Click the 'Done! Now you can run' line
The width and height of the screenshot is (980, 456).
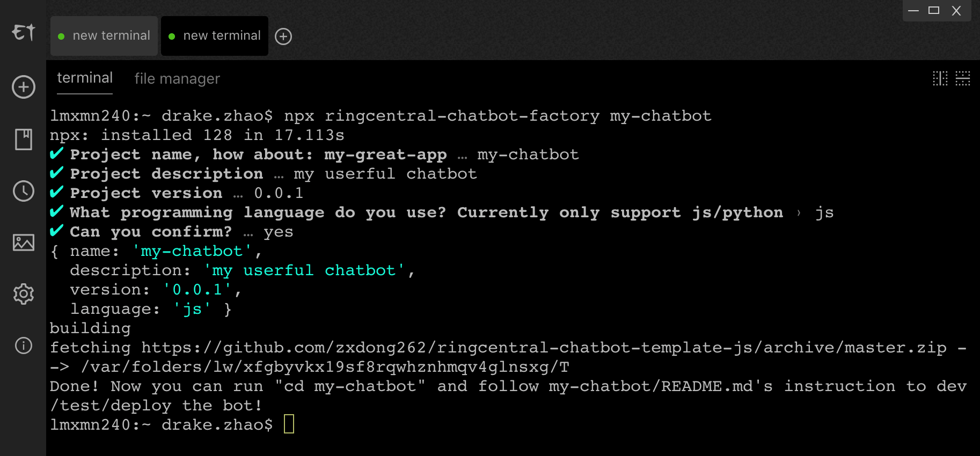click(508, 386)
